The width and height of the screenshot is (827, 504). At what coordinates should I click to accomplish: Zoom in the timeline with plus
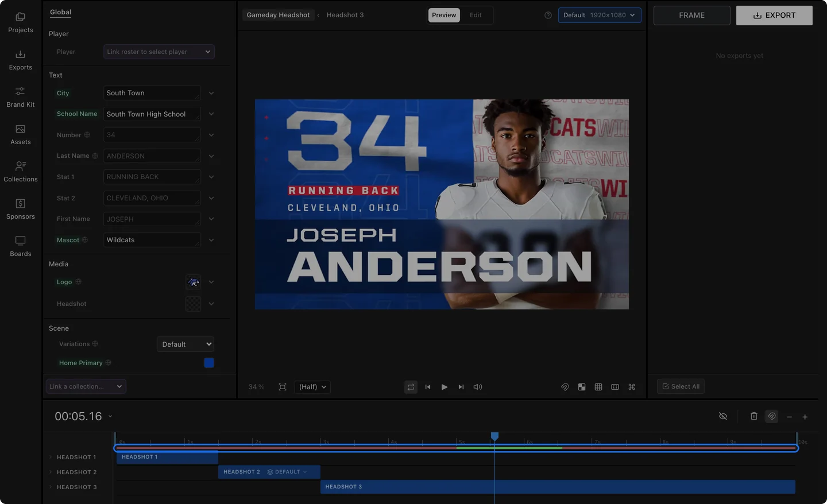pos(805,417)
